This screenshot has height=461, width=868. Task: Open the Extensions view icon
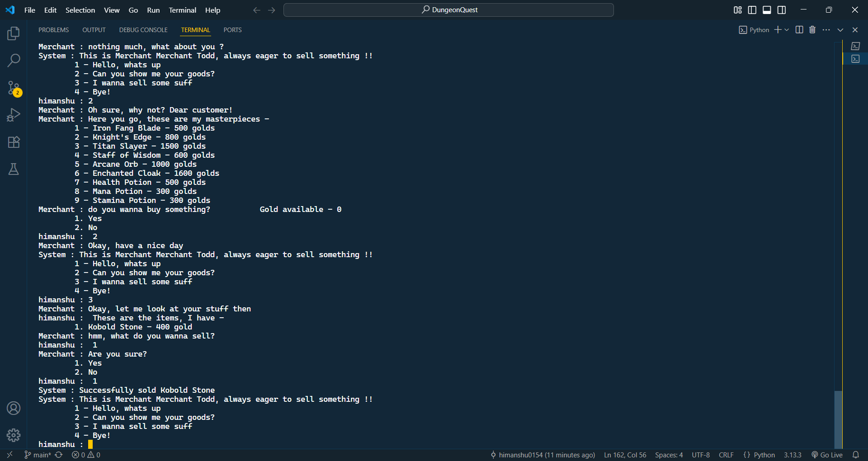(14, 142)
